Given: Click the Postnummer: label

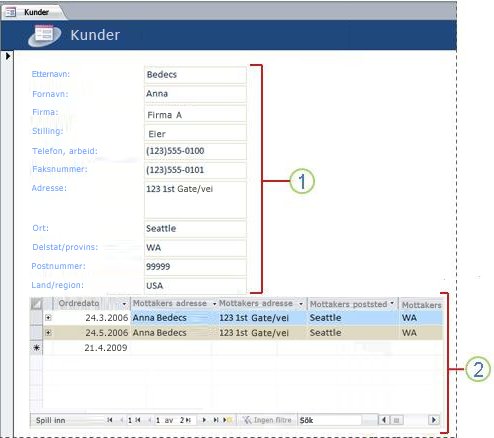Looking at the screenshot, I should [x=58, y=266].
